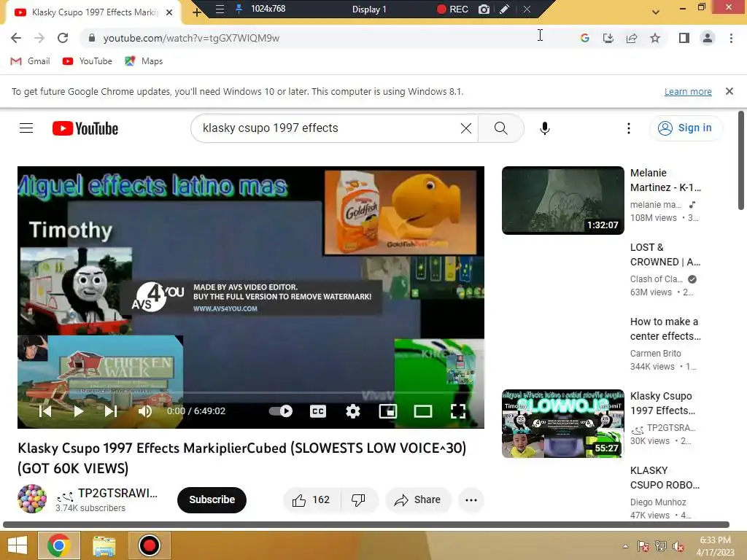The height and width of the screenshot is (560, 747).
Task: Click the install app icon in address bar
Action: point(608,38)
